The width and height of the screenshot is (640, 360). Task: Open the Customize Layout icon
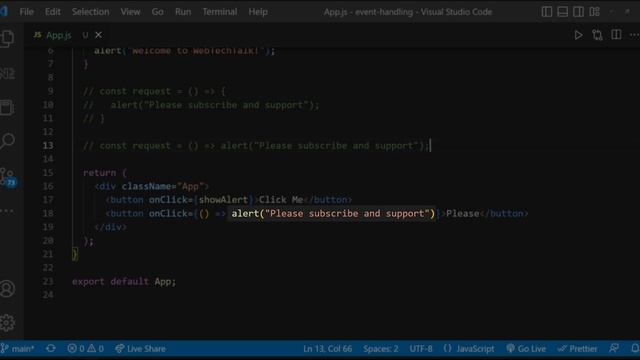[x=595, y=12]
